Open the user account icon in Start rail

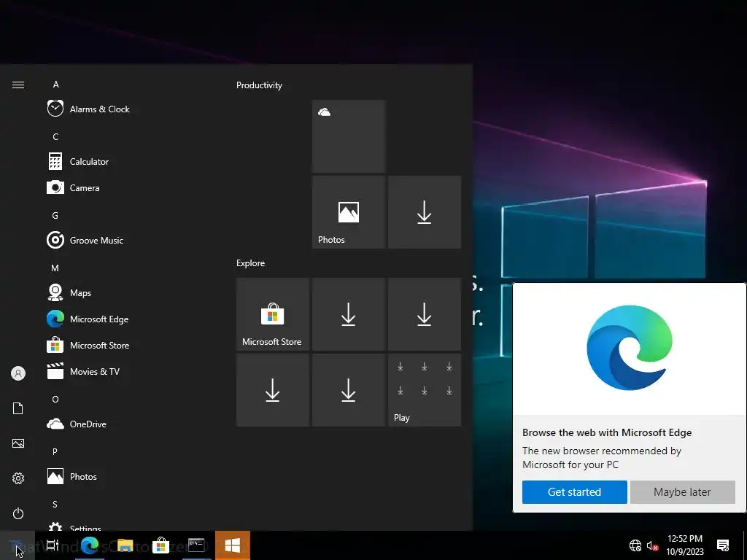point(18,373)
